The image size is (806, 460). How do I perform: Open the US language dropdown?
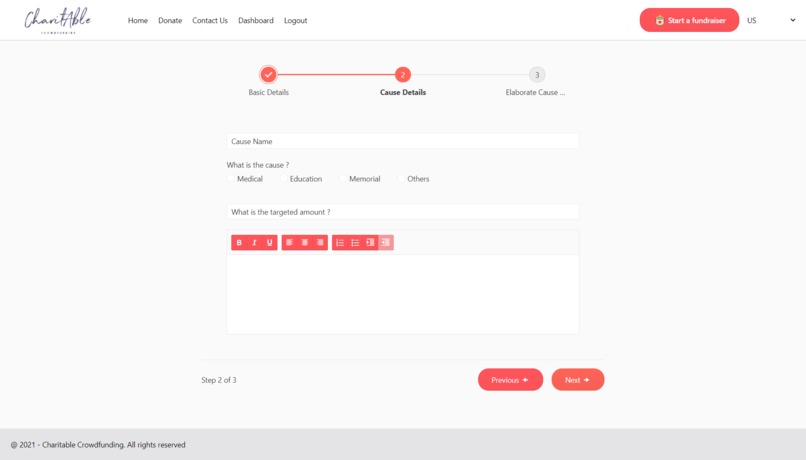(771, 21)
